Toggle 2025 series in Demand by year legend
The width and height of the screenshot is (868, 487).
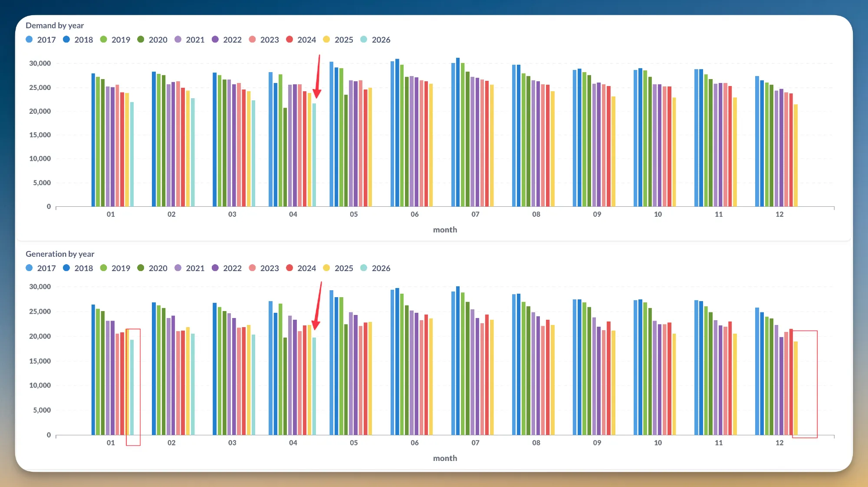(x=339, y=40)
